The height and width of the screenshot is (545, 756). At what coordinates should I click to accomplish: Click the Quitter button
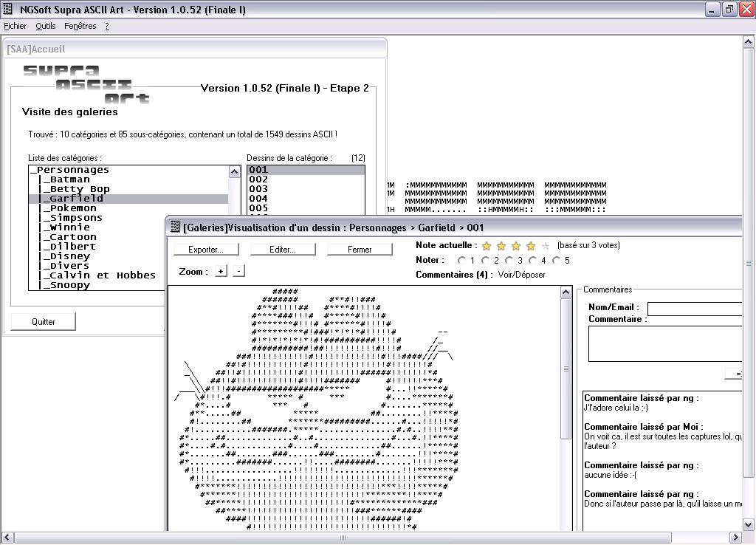pos(44,322)
